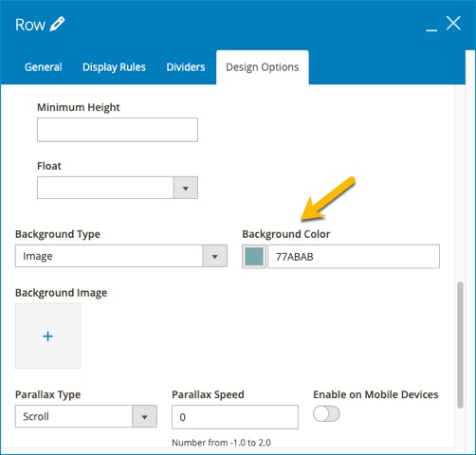Viewport: 476px width, 455px height.
Task: Click the dialog vertical scrollbar handle
Action: [x=460, y=345]
